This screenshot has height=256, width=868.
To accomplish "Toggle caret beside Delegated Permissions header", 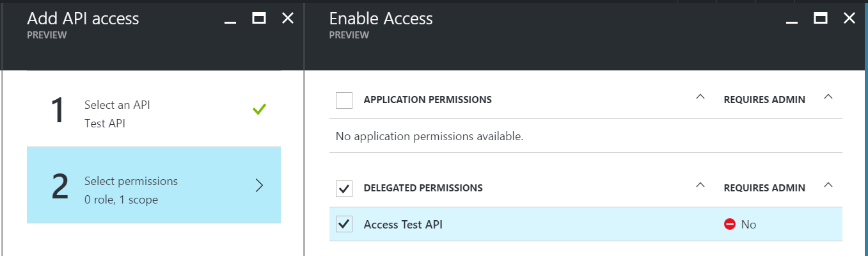I will coord(700,186).
